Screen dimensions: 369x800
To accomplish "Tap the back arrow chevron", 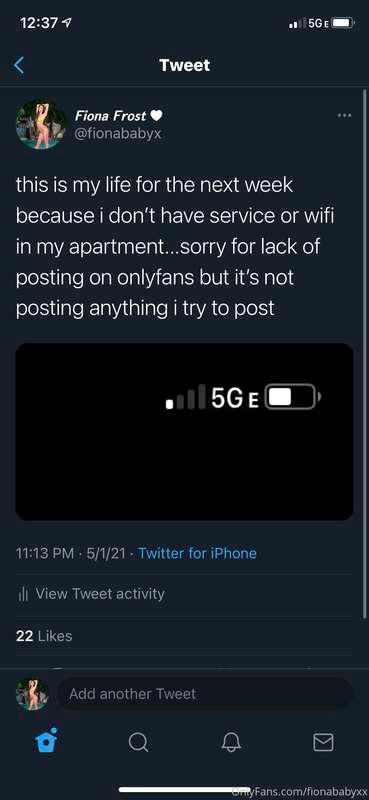I will tap(19, 65).
